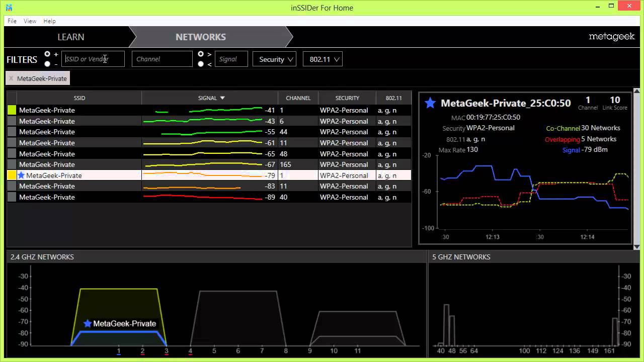Image resolution: width=644 pixels, height=362 pixels.
Task: Open the View menu
Action: click(30, 21)
